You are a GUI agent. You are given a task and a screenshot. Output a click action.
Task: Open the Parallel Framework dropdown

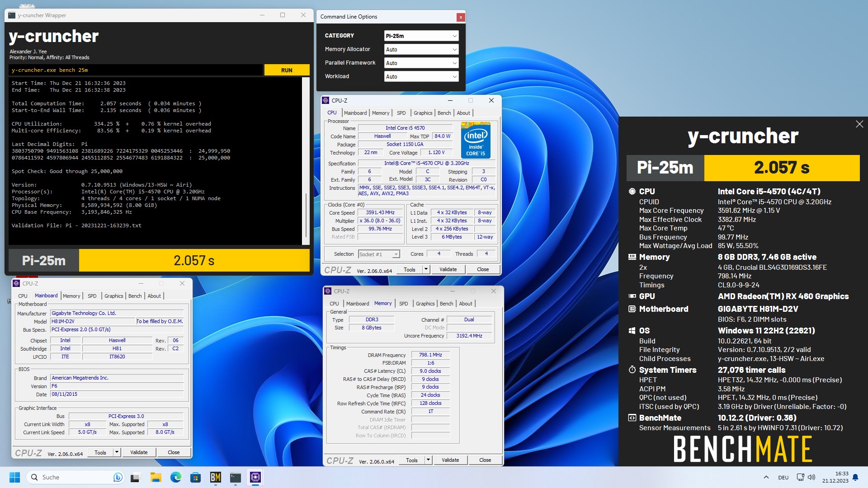point(421,63)
